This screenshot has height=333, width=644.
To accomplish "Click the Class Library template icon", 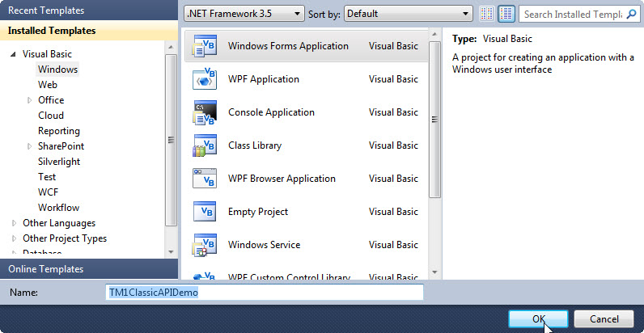I will 205,145.
